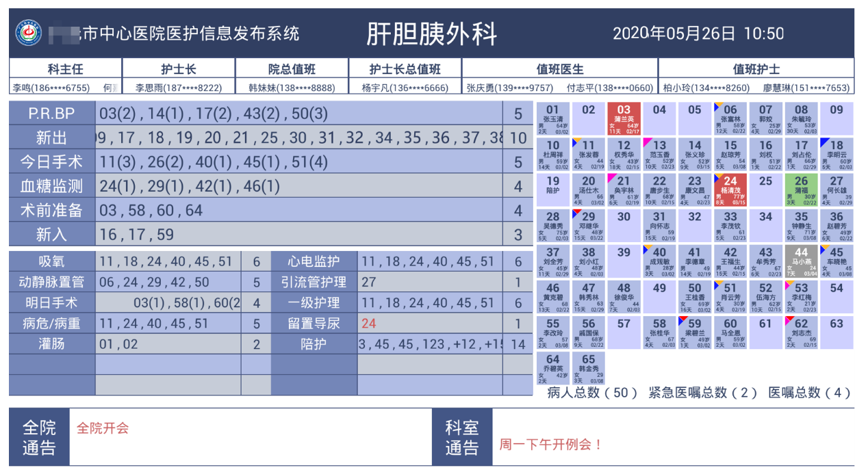The height and width of the screenshot is (470, 868).
Task: Click the red 24 under 留置导尿
Action: (x=369, y=324)
